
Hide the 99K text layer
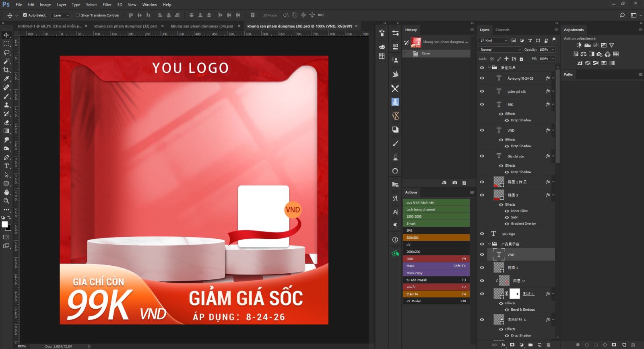[482, 104]
